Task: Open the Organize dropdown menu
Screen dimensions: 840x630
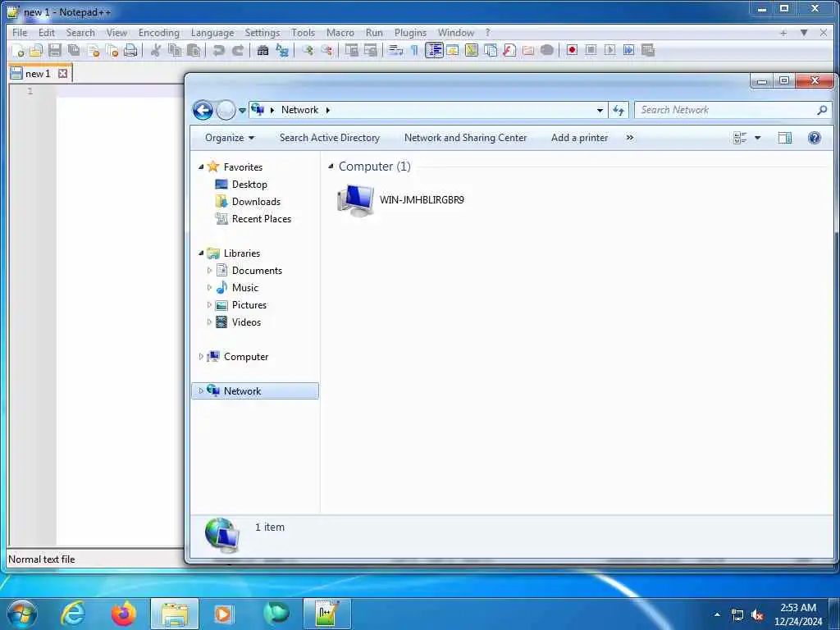Action: 230,138
